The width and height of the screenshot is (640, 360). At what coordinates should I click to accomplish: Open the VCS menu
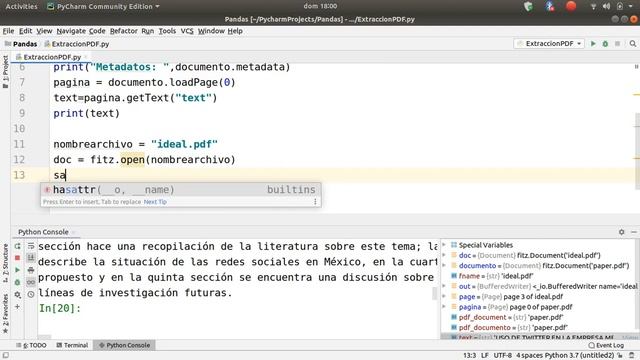(187, 31)
